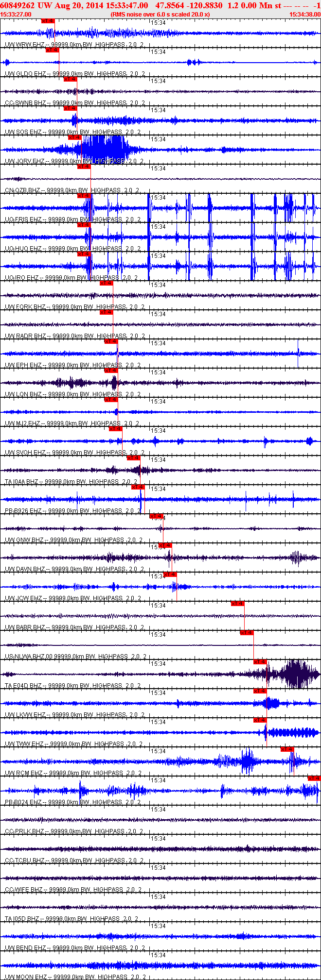Viewport: 321px width, 980px height.
Task: Select the pick marker on the SOS trace
Action: [71, 108]
